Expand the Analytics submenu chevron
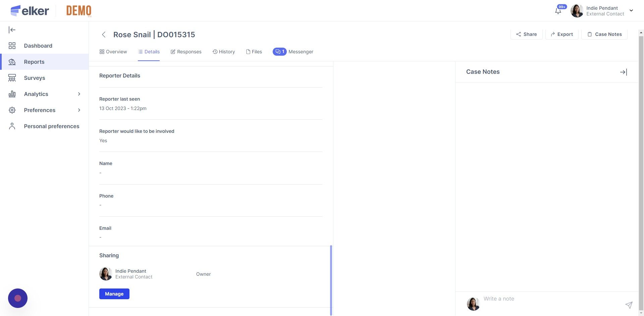Viewport: 644px width, 316px height. point(79,94)
